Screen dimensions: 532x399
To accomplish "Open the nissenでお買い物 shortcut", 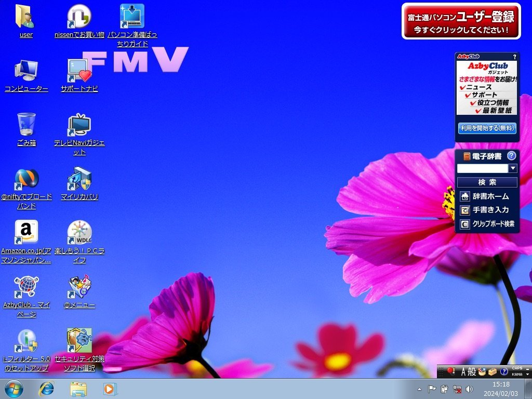I will pos(79,18).
